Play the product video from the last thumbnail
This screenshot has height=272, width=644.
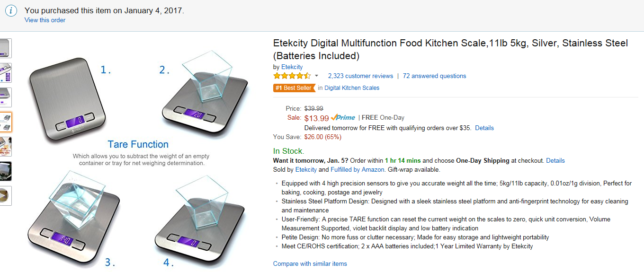5,195
